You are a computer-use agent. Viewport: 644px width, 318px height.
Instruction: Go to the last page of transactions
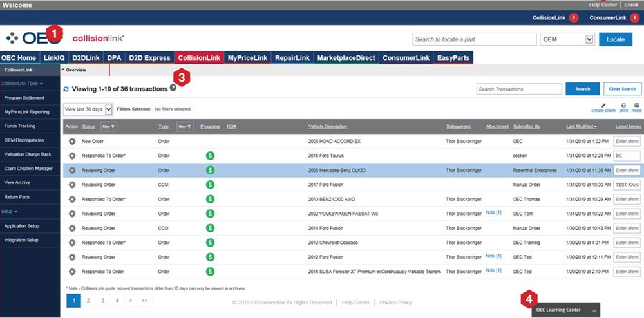tap(144, 301)
